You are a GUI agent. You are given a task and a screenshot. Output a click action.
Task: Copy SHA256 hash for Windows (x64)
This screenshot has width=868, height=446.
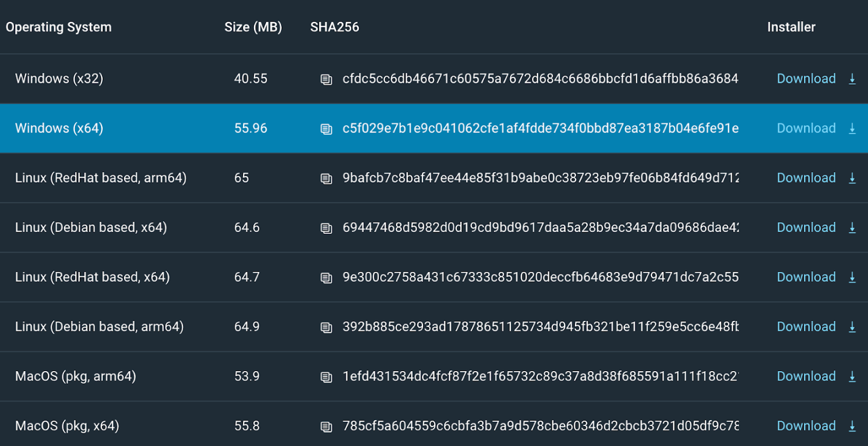tap(326, 129)
